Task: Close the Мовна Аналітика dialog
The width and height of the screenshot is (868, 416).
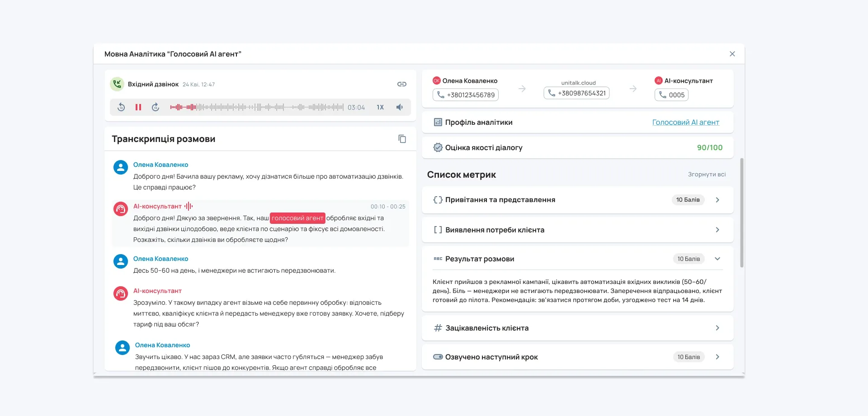Action: point(732,54)
